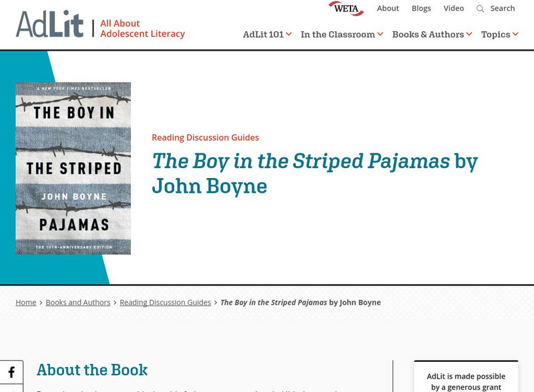Click the AdLit site logo
The width and height of the screenshot is (534, 392).
[x=49, y=24]
